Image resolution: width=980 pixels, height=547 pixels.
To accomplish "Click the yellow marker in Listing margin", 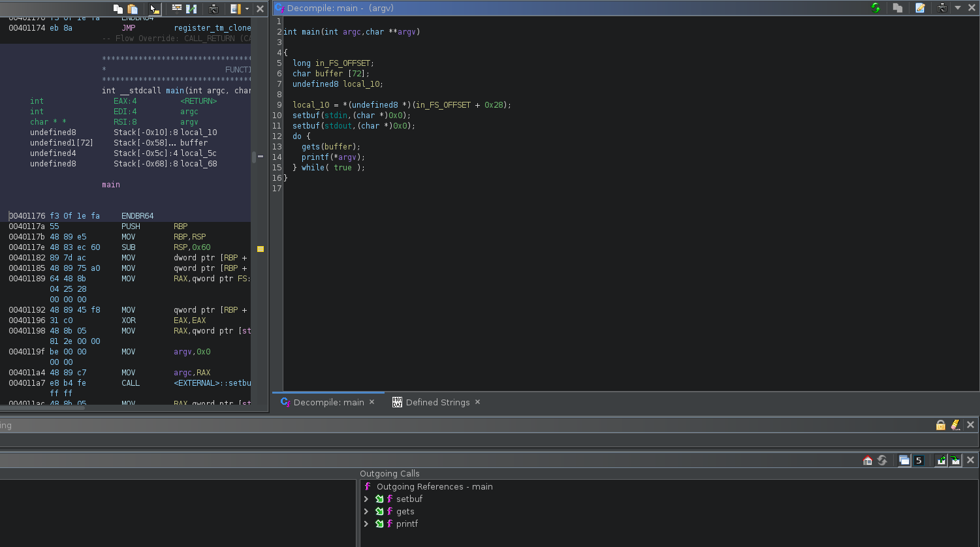I will coord(260,249).
